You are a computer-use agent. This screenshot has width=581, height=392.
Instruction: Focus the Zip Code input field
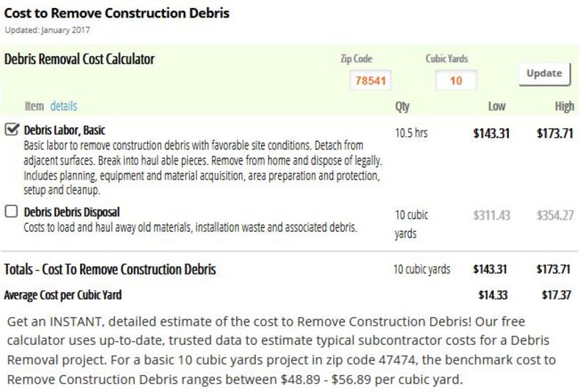(371, 80)
